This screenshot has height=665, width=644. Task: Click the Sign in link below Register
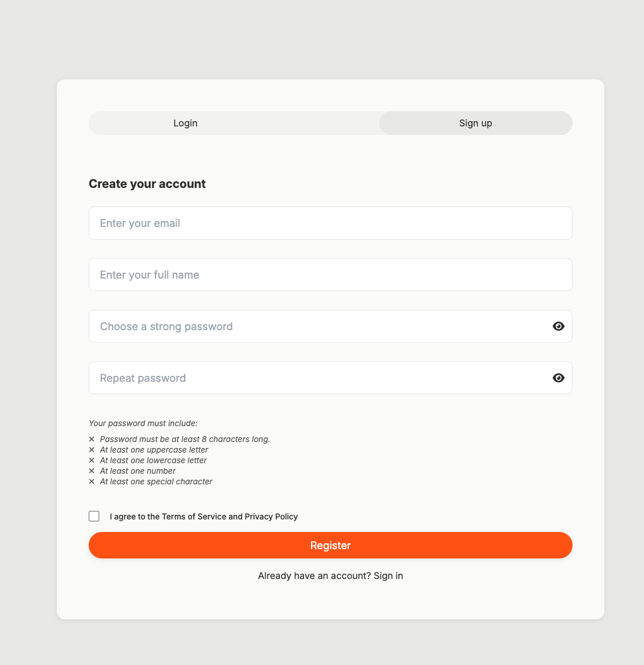pyautogui.click(x=389, y=576)
